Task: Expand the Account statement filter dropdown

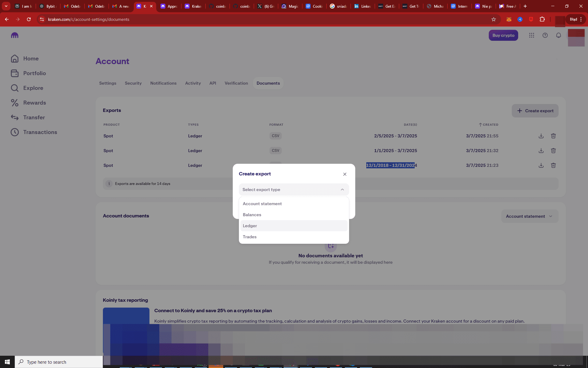Action: click(x=530, y=216)
